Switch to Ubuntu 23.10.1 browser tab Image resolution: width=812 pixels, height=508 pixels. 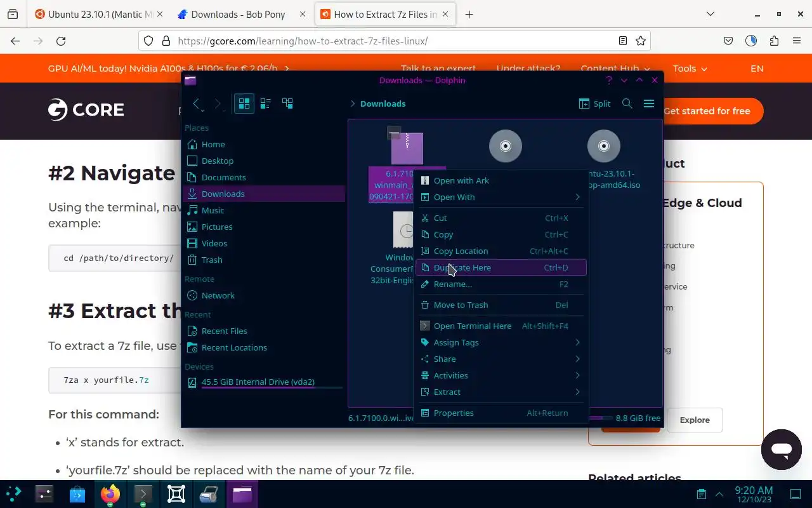(x=98, y=14)
